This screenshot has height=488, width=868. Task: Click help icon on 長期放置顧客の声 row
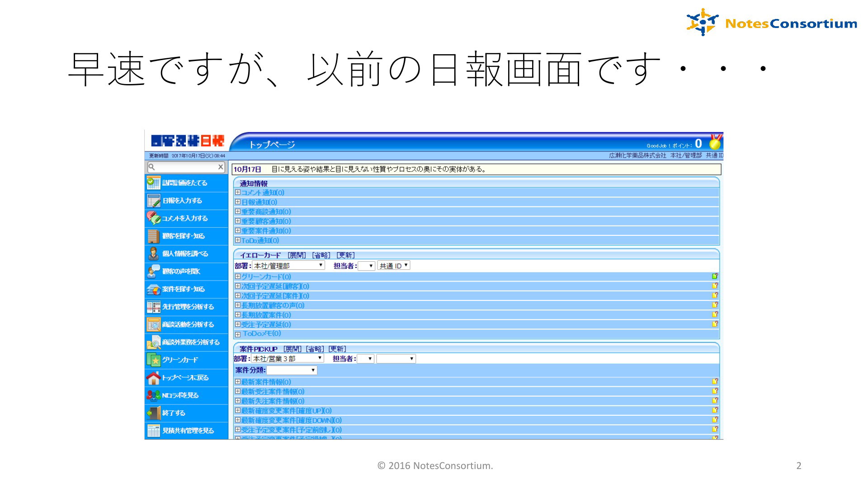click(715, 305)
